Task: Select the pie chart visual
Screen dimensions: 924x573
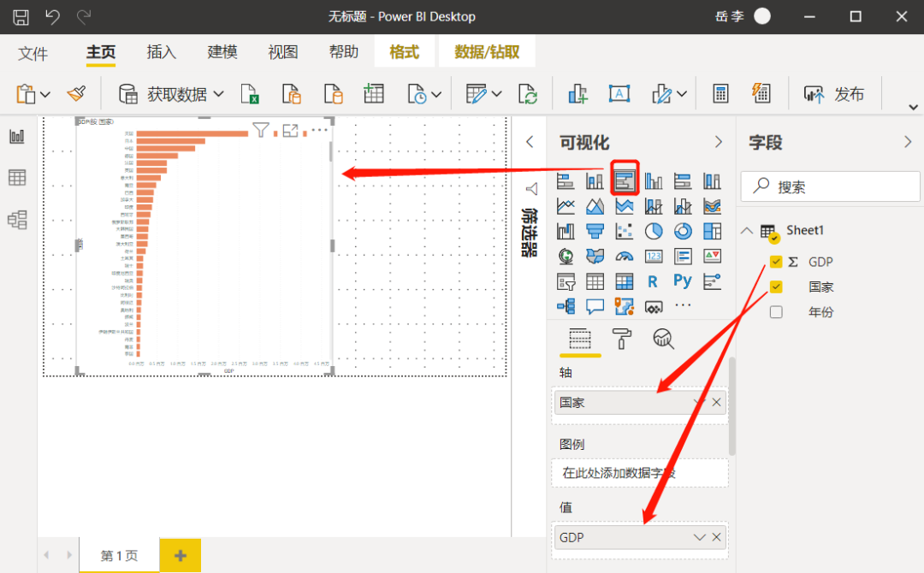Action: (x=654, y=231)
